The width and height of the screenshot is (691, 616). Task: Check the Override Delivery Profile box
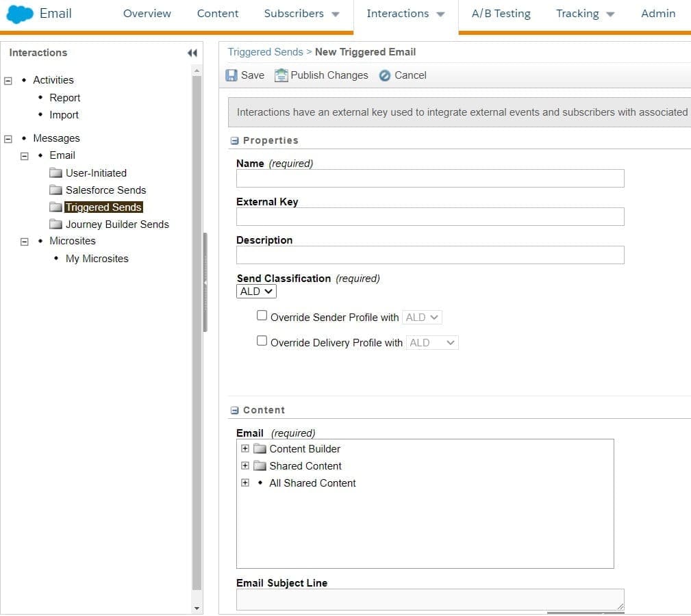pos(262,341)
